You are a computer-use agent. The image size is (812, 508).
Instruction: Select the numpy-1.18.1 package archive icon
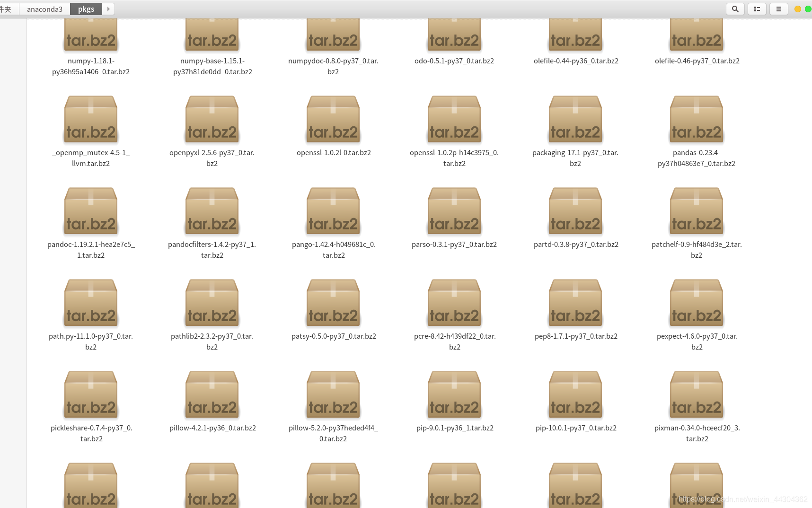[91, 35]
